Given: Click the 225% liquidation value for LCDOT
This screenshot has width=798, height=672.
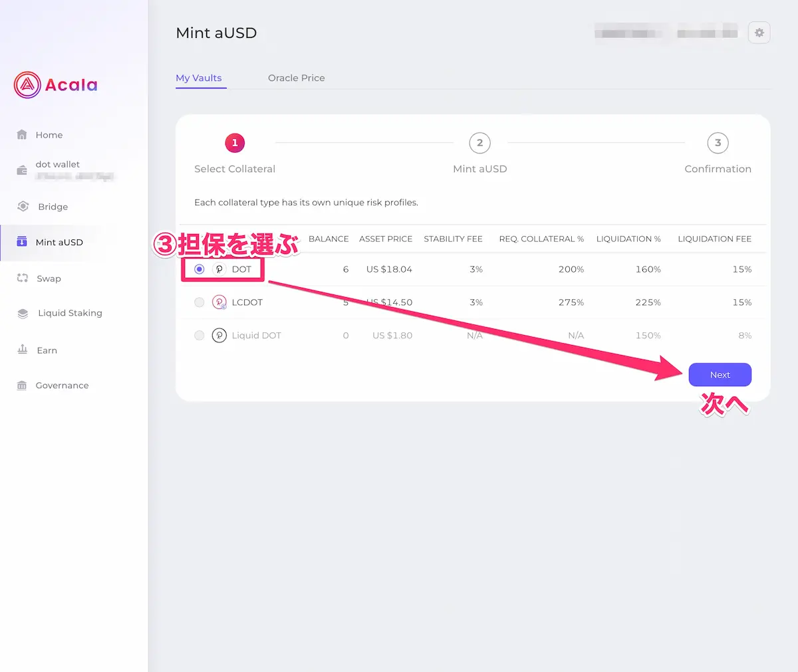Looking at the screenshot, I should coord(648,302).
